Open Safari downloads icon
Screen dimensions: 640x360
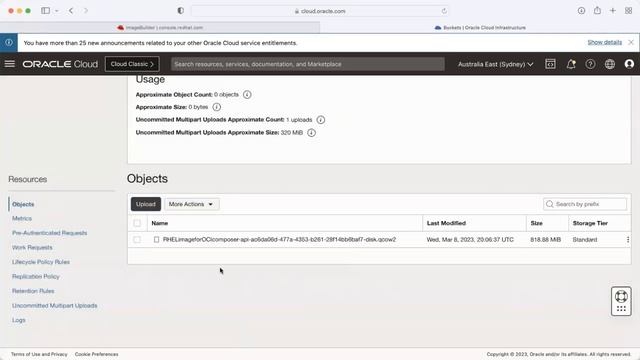[x=581, y=11]
